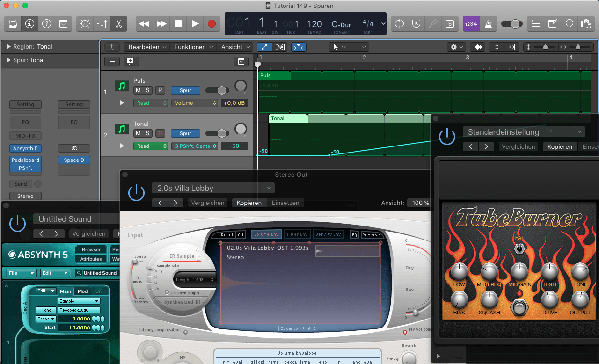Open the Quick Help question mark button
The image size is (599, 364).
(46, 23)
